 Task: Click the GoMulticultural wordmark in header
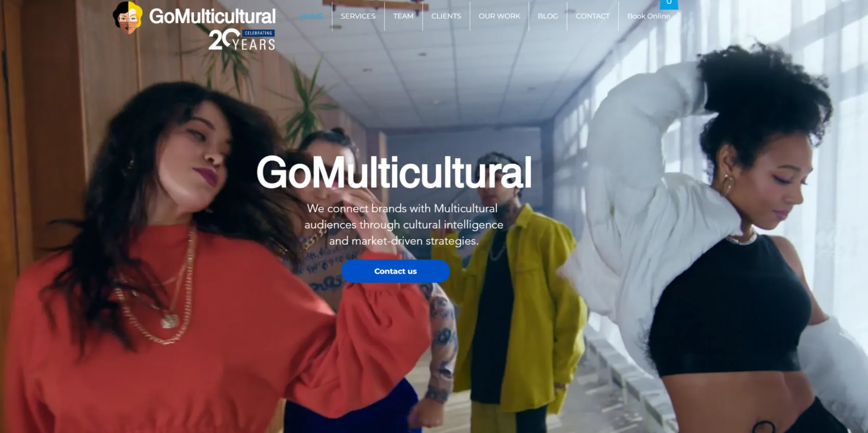tap(212, 16)
